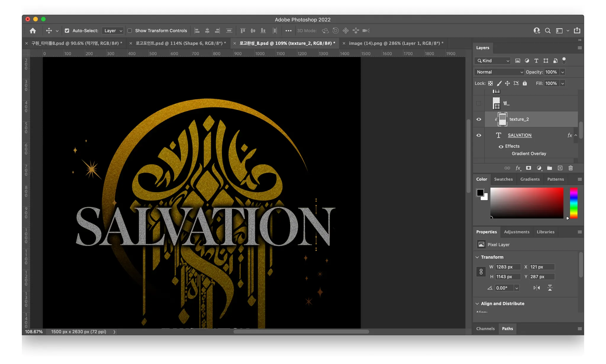
Task: Click the flip horizontal icon in Transform
Action: 536,288
